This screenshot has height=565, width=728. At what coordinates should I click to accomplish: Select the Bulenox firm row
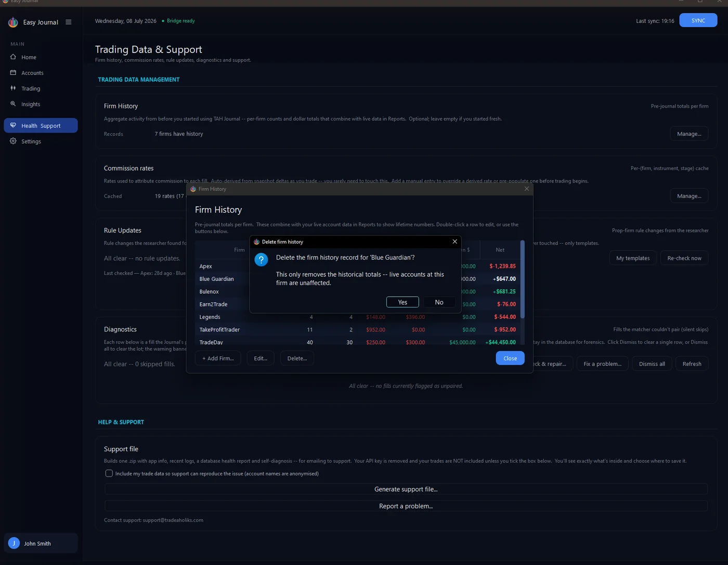coord(358,291)
